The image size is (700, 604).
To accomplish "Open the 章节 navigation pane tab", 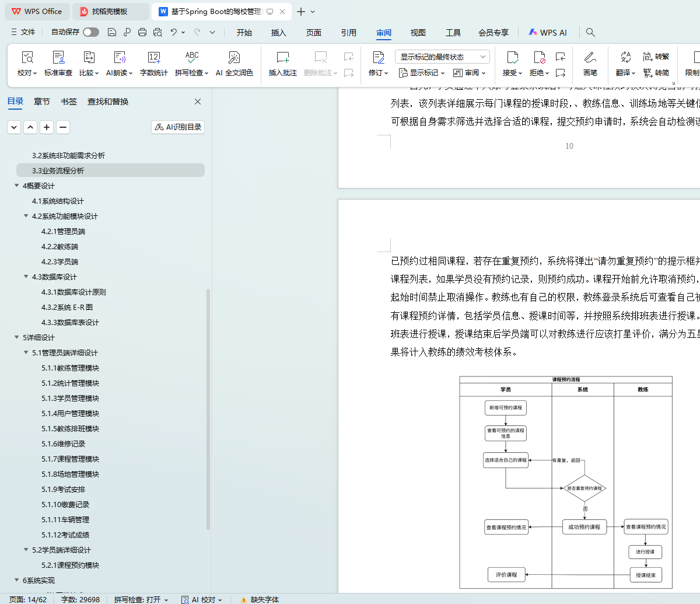I will coord(42,102).
